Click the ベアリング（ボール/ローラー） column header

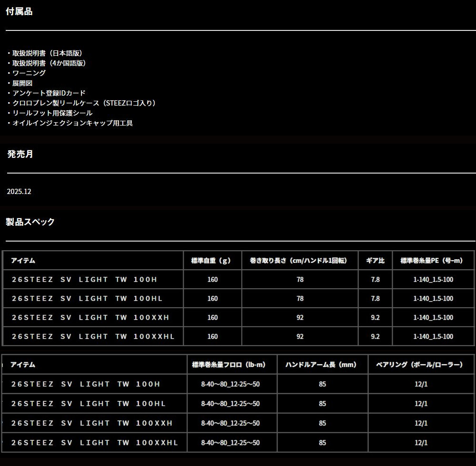[419, 365]
